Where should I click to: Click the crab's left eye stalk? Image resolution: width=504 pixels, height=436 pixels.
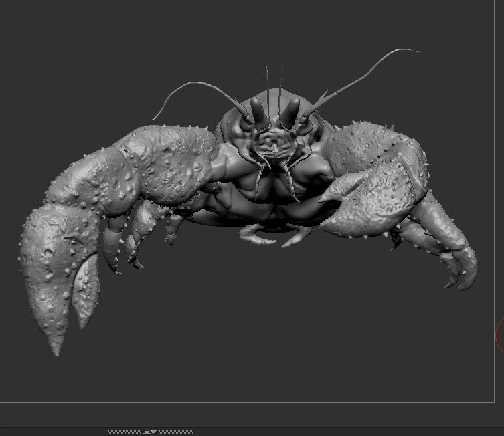click(x=258, y=111)
